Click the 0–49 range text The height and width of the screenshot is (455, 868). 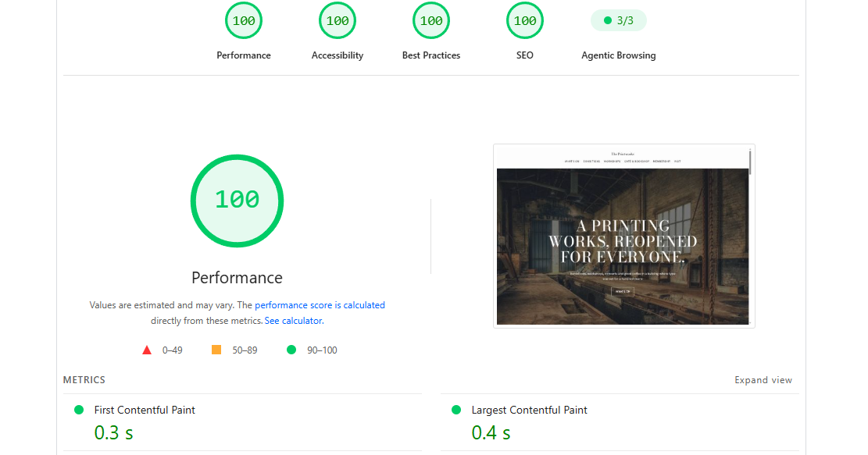[172, 350]
